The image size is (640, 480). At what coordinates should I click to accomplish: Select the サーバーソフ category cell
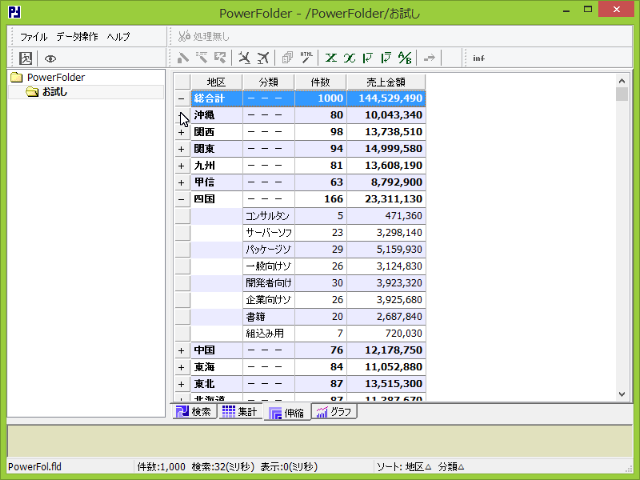click(268, 233)
